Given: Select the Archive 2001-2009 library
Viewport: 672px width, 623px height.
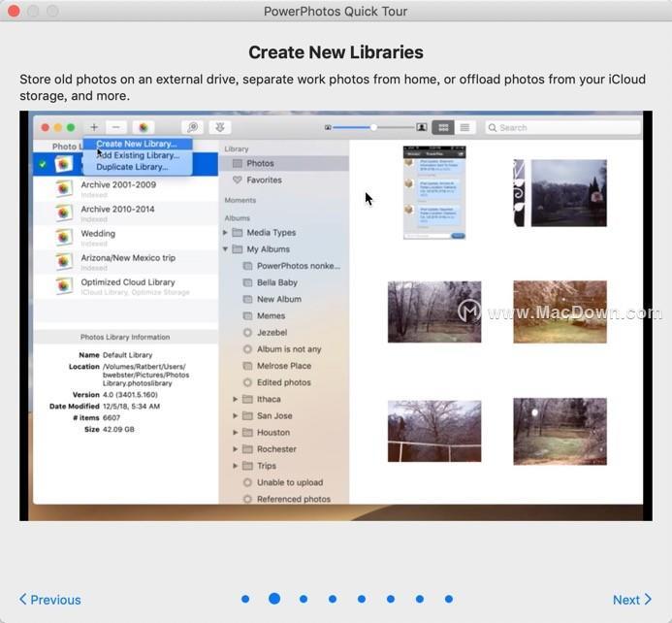Looking at the screenshot, I should coord(125,188).
